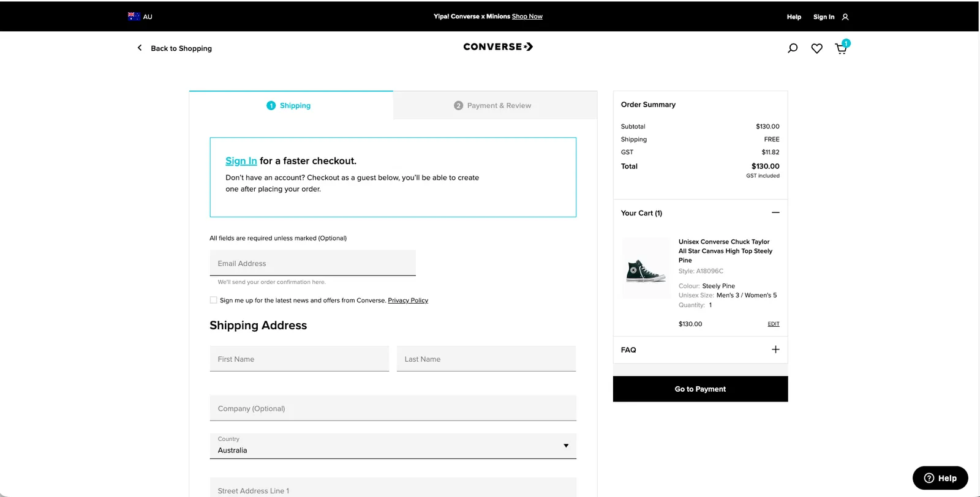The image size is (980, 497).
Task: Expand the FAQ section
Action: [775, 349]
